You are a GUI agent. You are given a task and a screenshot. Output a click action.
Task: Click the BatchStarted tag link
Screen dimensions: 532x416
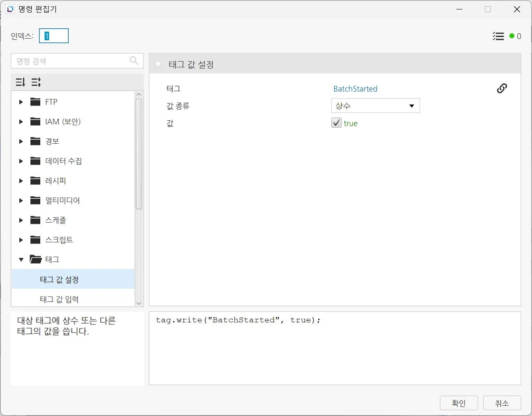tap(355, 89)
